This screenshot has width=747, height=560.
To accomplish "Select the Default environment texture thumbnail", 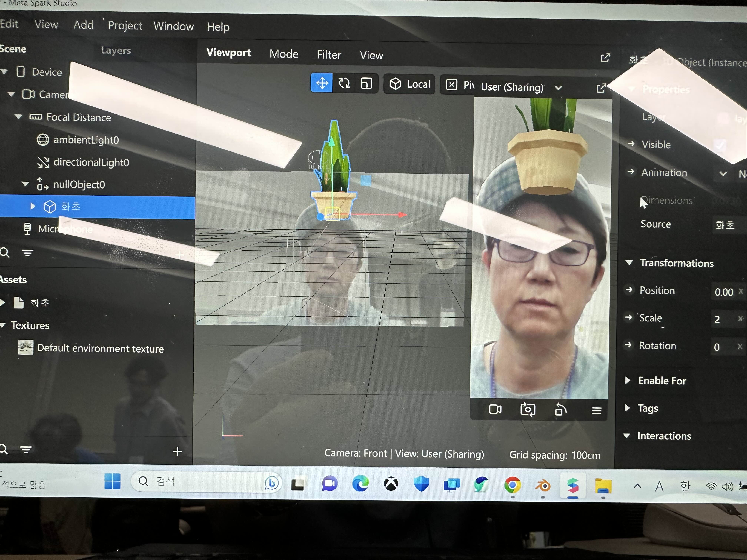I will [x=26, y=348].
